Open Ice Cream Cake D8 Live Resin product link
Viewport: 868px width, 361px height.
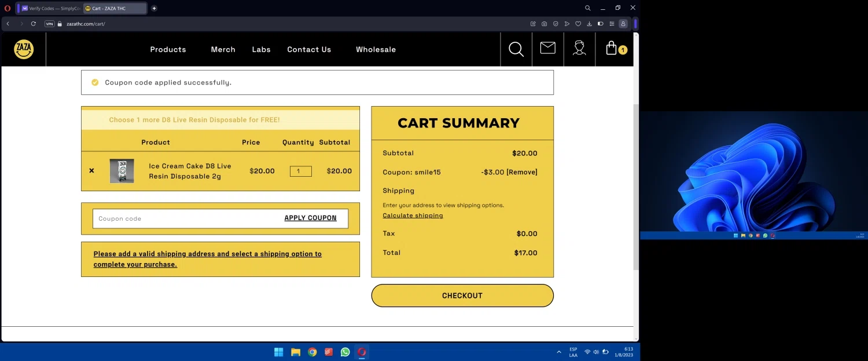tap(190, 171)
